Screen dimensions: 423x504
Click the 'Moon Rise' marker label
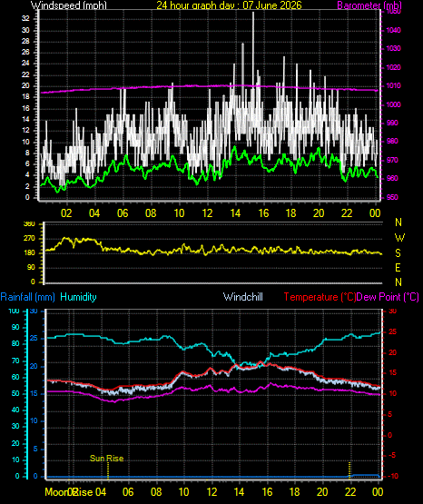(69, 492)
